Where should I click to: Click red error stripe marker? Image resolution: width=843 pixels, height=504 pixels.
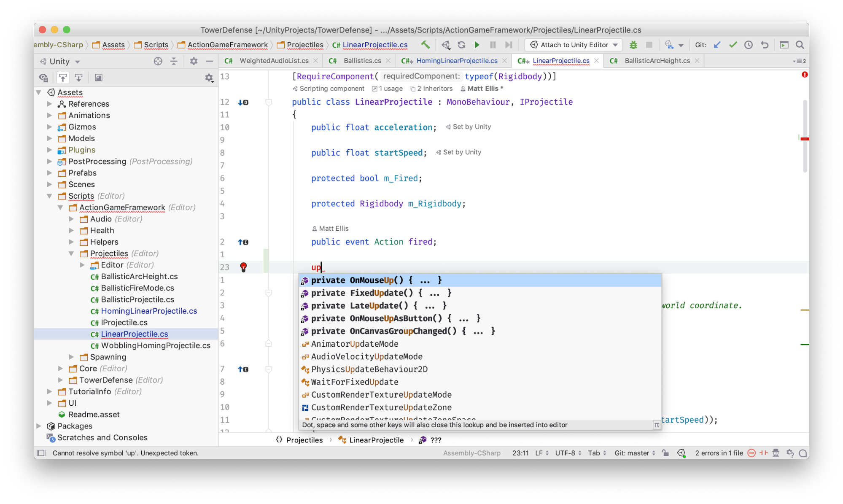pos(805,139)
